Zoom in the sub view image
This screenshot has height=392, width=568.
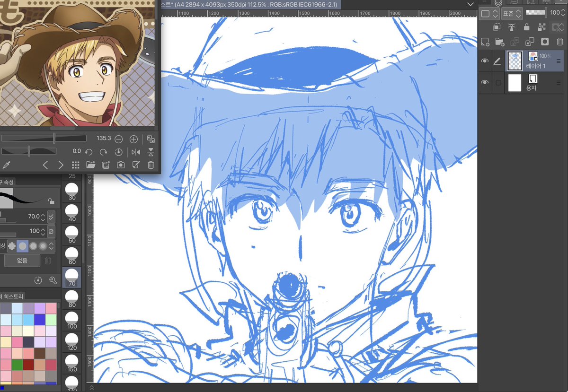click(x=134, y=139)
